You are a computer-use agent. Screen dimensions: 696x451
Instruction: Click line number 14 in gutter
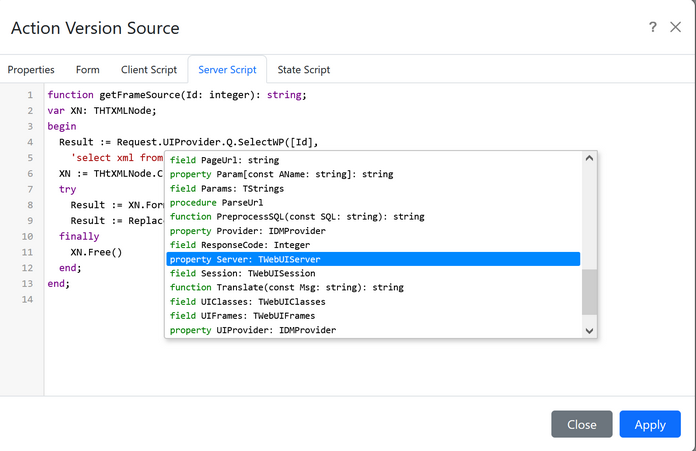pos(28,300)
